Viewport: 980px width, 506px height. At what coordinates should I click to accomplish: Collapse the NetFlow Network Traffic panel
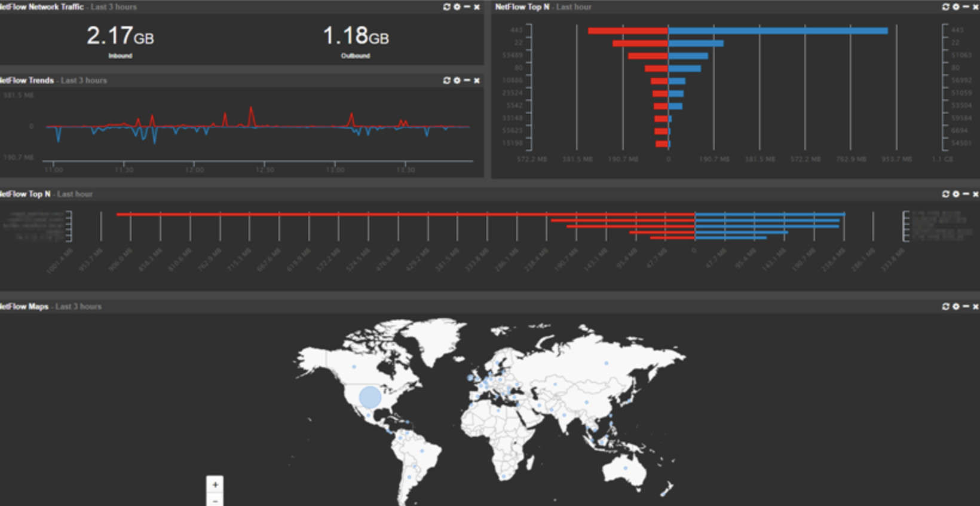coord(467,7)
